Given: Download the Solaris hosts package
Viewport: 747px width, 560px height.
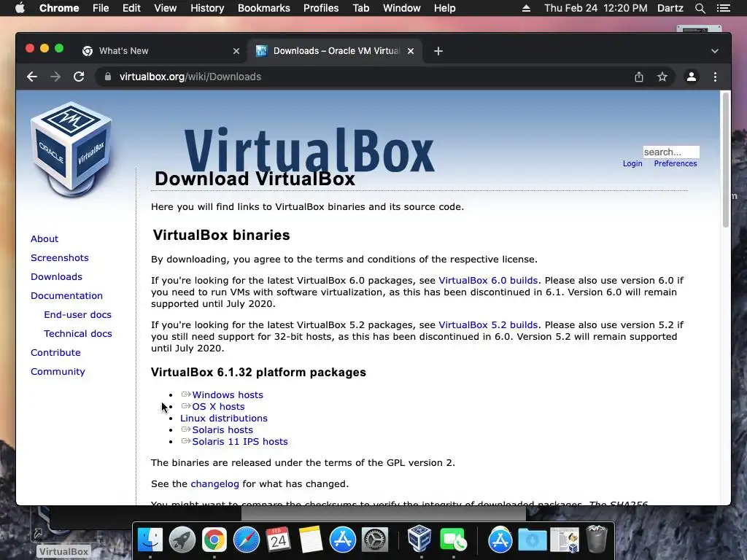Looking at the screenshot, I should click(222, 430).
